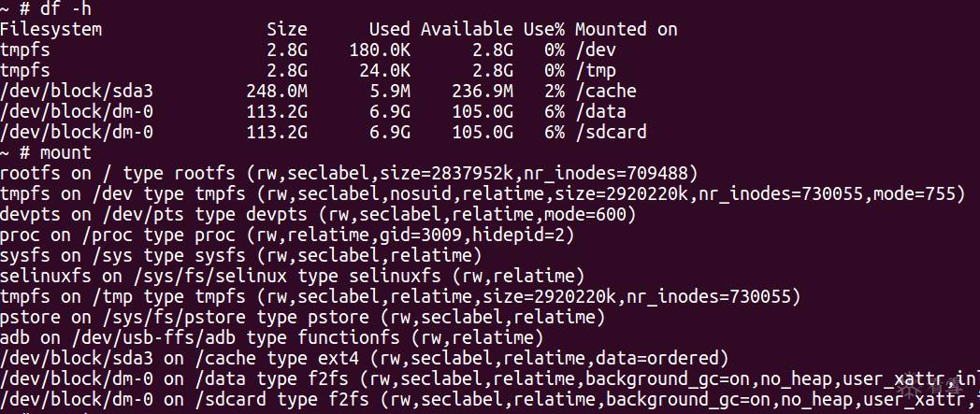Click the '/sdcard' mount point in df table
980x414 pixels.
611,132
